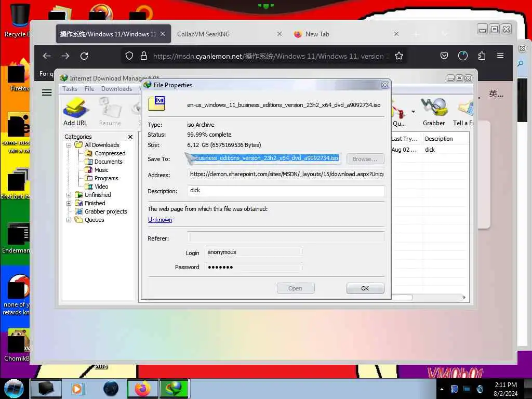Show hidden system tray icons

[442, 389]
